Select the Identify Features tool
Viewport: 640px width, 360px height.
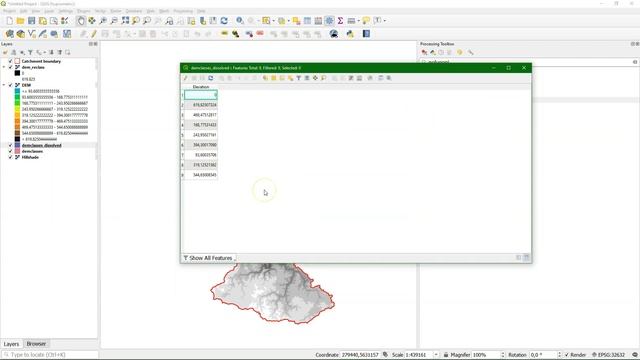click(x=240, y=21)
